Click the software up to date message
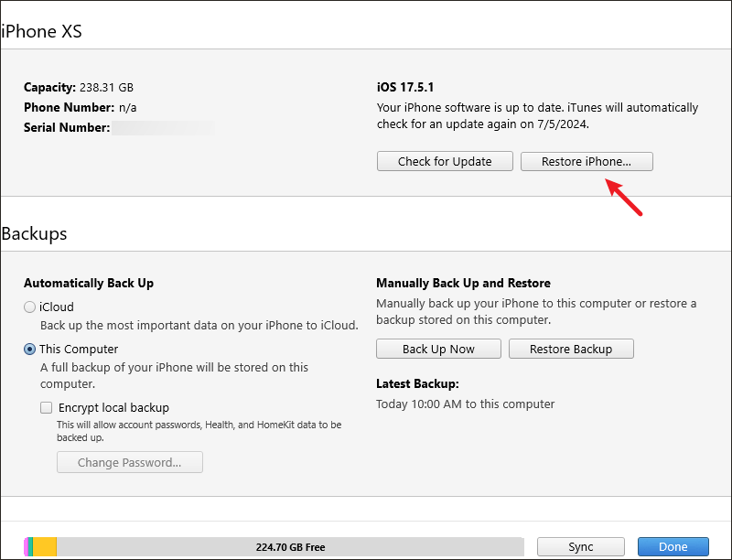The image size is (732, 560). click(537, 115)
